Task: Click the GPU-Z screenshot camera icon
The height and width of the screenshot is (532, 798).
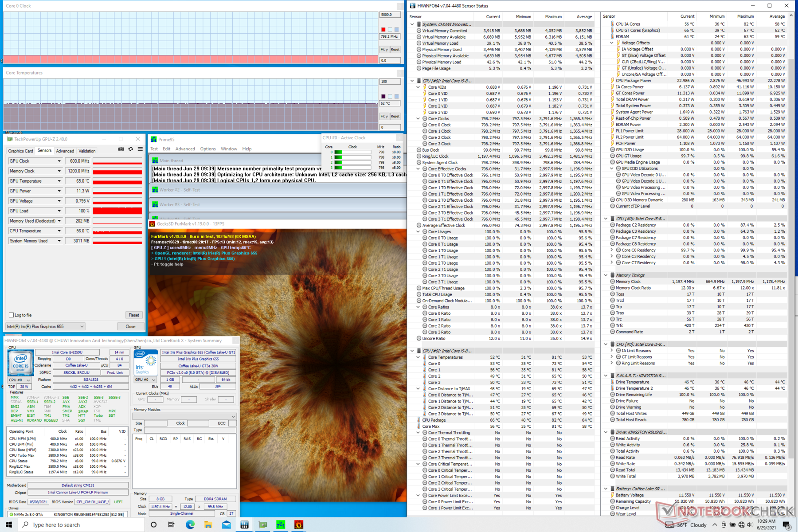Action: pyautogui.click(x=121, y=149)
